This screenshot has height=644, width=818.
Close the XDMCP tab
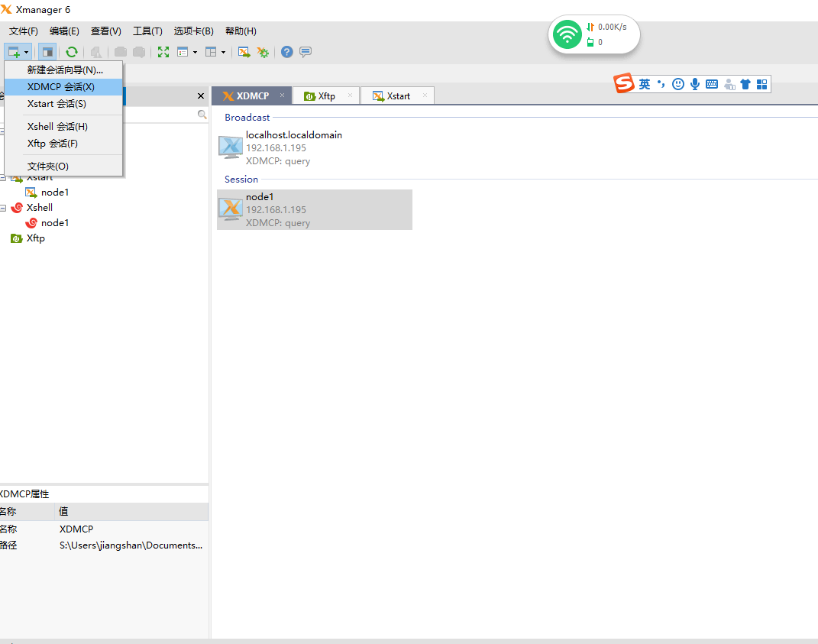click(x=283, y=95)
